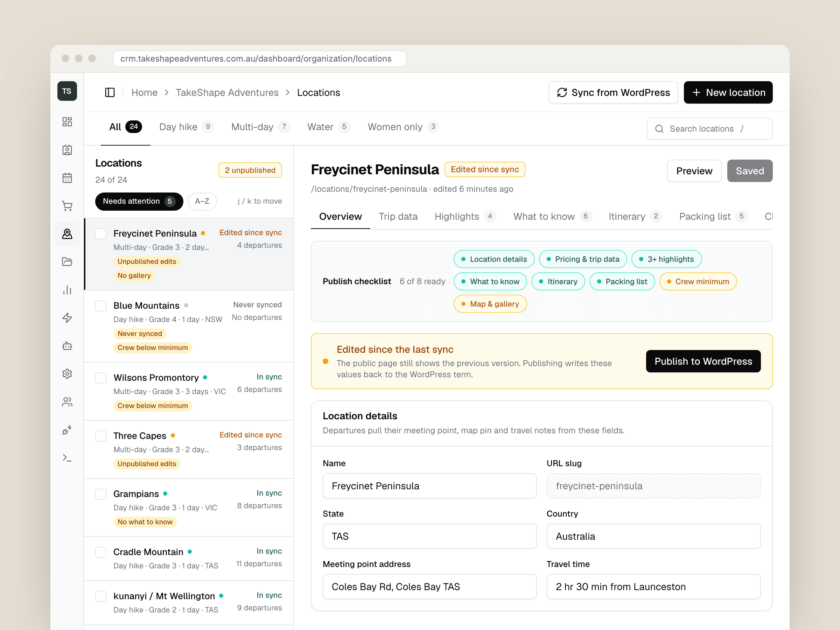Click the Map & gallery checklist chip
This screenshot has height=630, width=840.
490,304
